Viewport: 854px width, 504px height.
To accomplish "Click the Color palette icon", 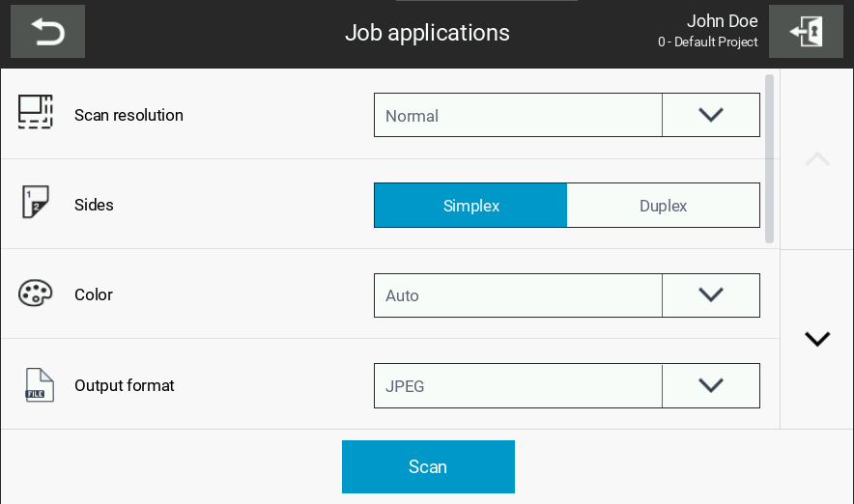I will [36, 294].
